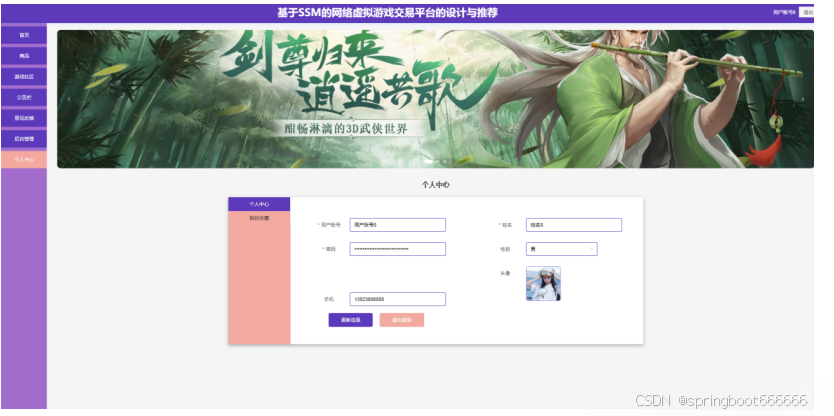The height and width of the screenshot is (416, 834).
Task: Click the next banner arrow
Action: (x=803, y=99)
